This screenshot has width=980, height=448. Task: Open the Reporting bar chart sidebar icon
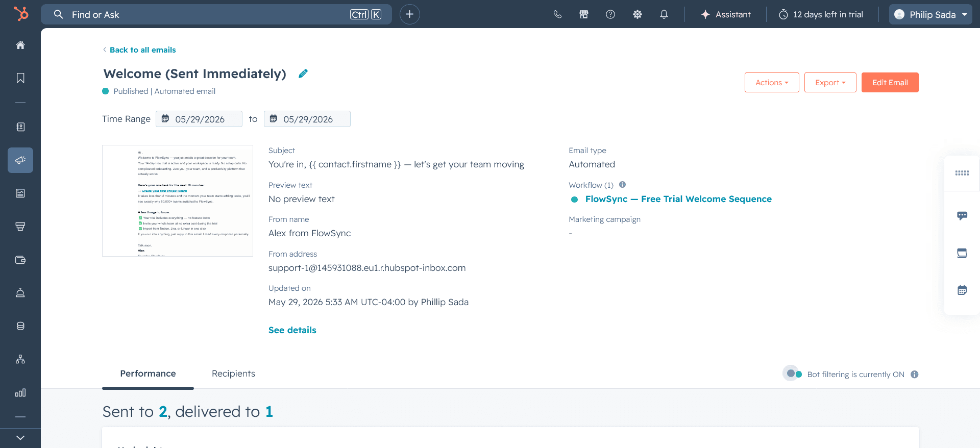click(20, 392)
